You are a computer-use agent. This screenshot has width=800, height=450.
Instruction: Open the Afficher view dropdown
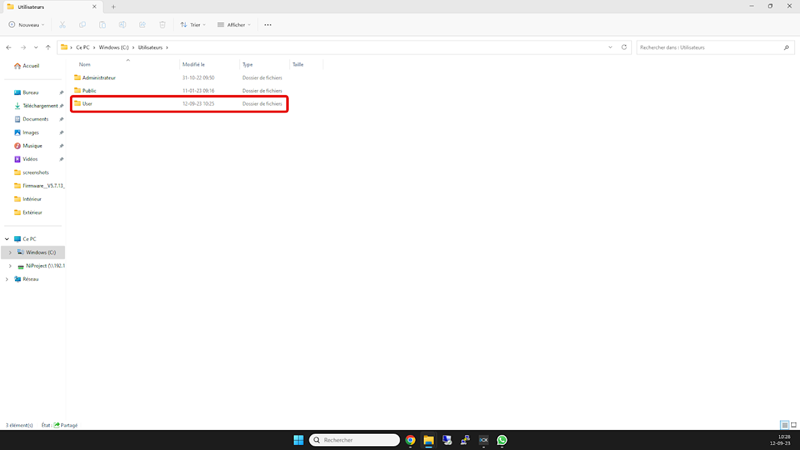[x=234, y=25]
